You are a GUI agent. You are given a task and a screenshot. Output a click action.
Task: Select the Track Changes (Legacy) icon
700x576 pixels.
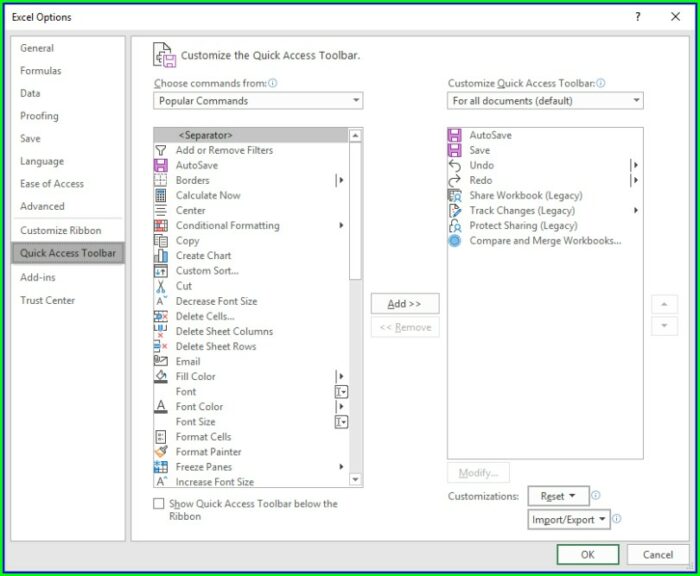[454, 210]
